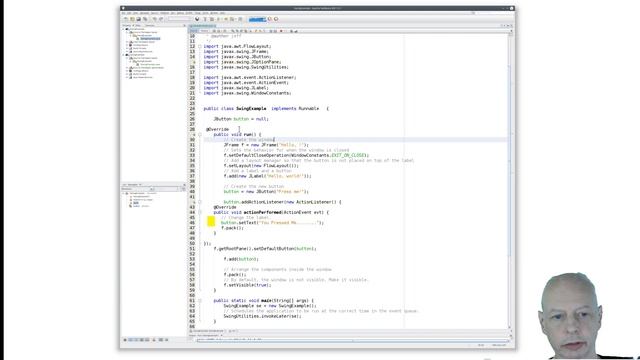Image resolution: width=640 pixels, height=360 pixels.
Task: Click on 'import java.awt.FlowLayout;' line
Action: 237,47
